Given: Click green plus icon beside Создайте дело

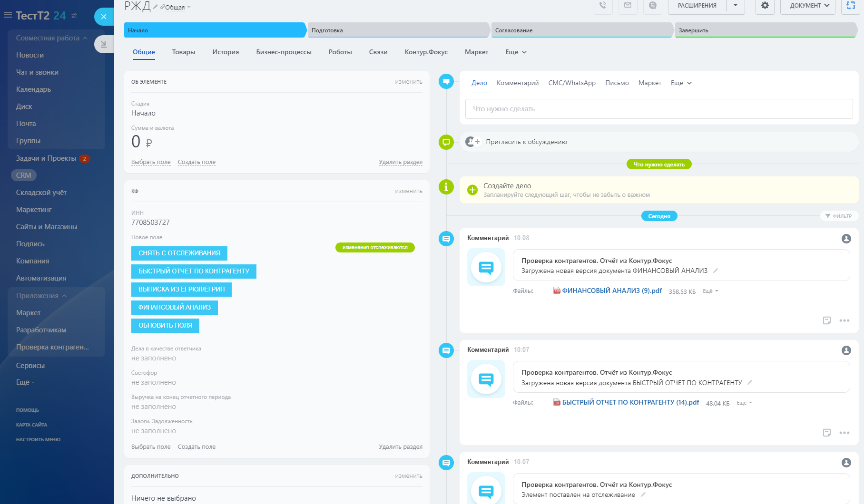Looking at the screenshot, I should tap(472, 190).
